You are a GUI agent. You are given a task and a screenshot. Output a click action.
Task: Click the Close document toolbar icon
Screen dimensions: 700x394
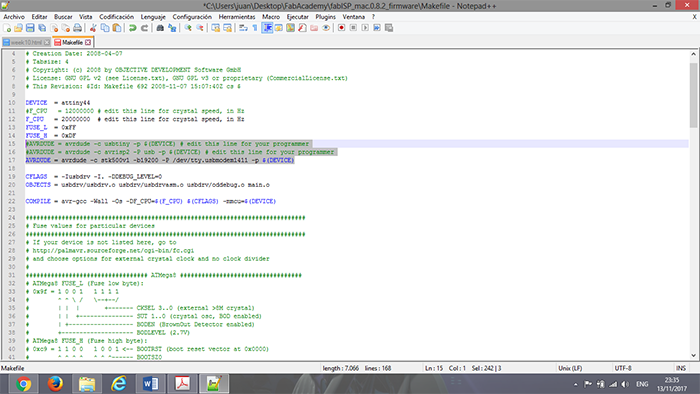(x=54, y=28)
